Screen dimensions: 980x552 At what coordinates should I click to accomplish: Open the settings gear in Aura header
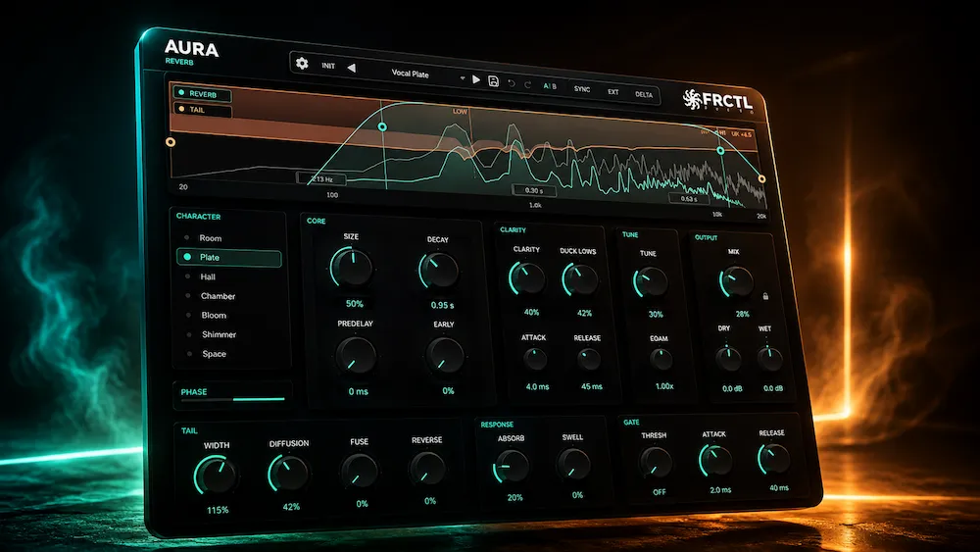(302, 63)
